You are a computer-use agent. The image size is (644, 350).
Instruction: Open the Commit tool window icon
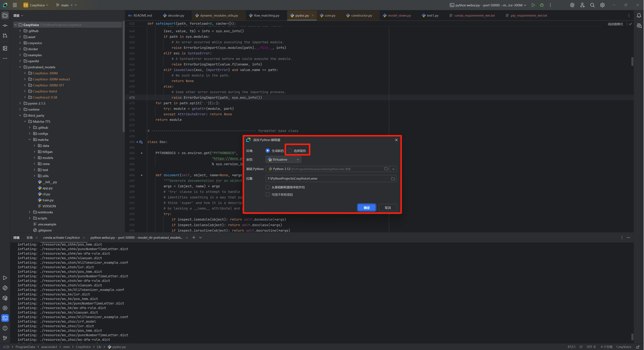[5, 26]
